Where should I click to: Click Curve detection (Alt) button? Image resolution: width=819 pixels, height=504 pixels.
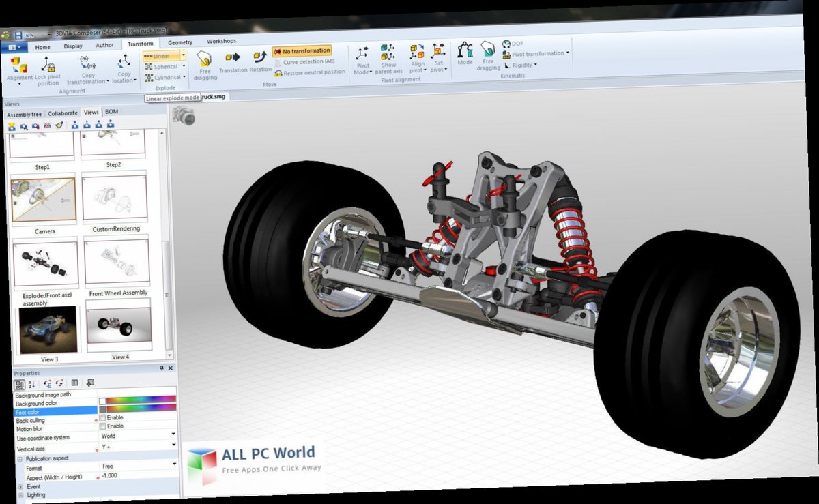[x=304, y=61]
